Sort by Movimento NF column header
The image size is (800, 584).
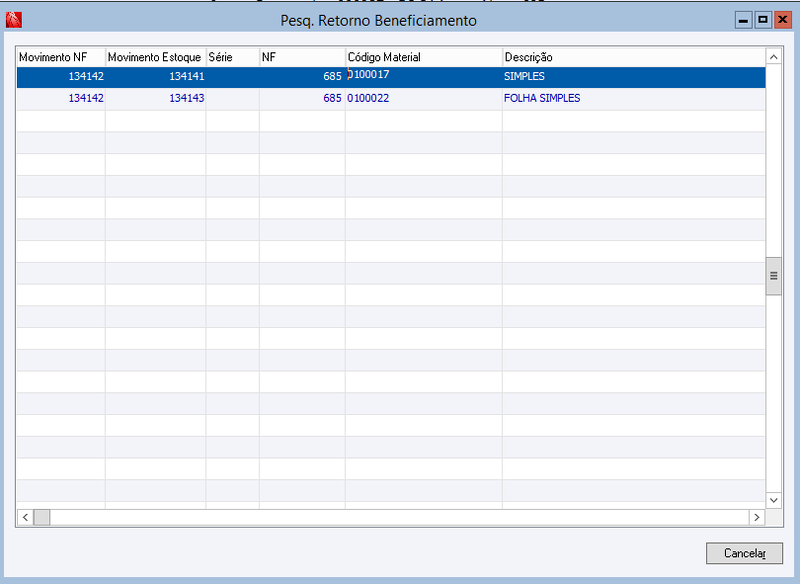[x=61, y=57]
